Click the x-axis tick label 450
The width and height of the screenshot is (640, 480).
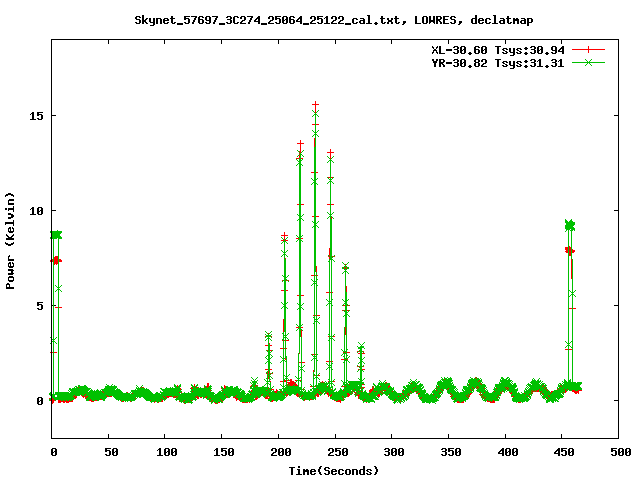pos(564,452)
